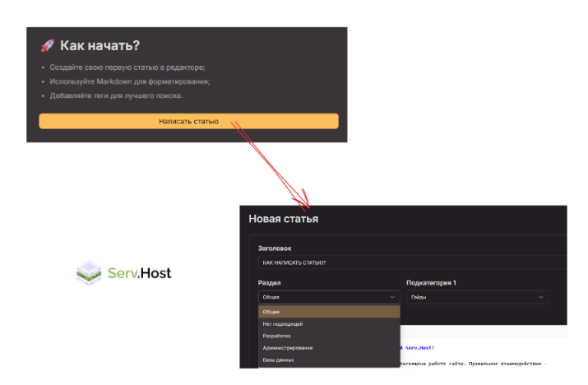Image resolution: width=588 pixels, height=385 pixels.
Task: Click the rocket icon beside 'Как начать?'
Action: pos(48,45)
